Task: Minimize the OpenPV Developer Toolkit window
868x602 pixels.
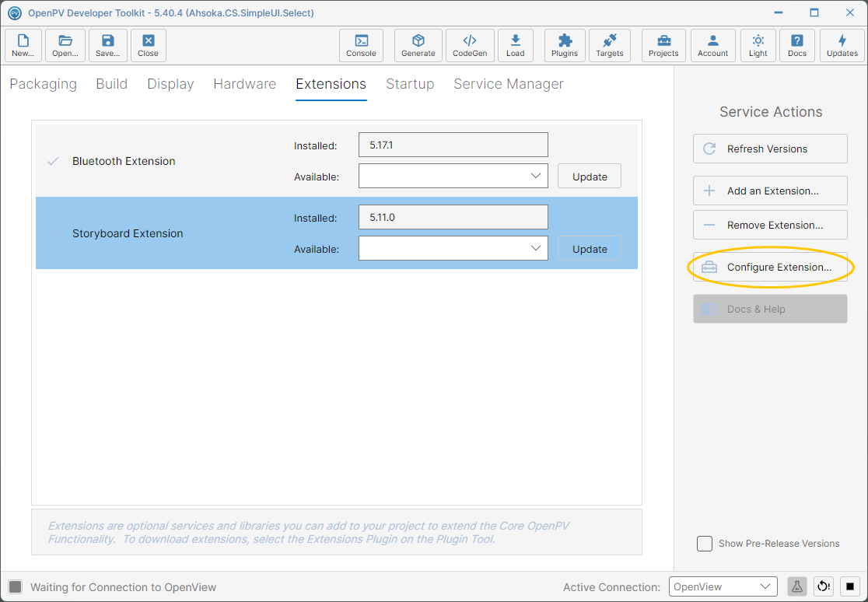Action: click(779, 12)
